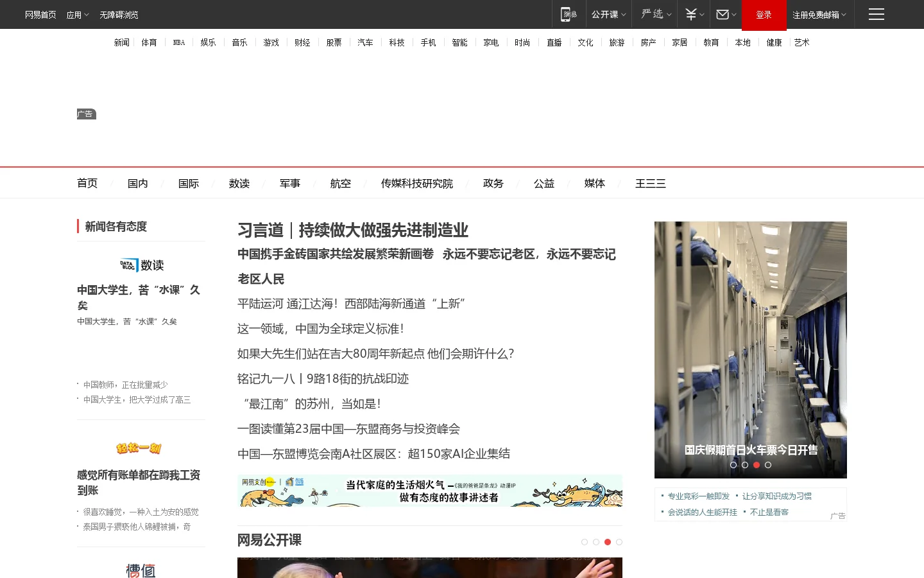This screenshot has height=578, width=924.
Task: Open the 媒体 tab
Action: (595, 183)
